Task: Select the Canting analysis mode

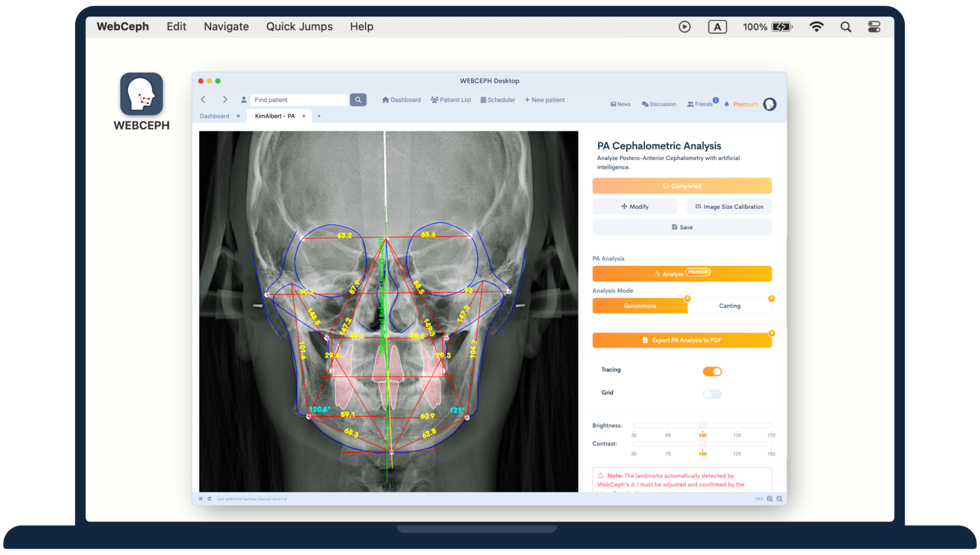Action: point(730,306)
